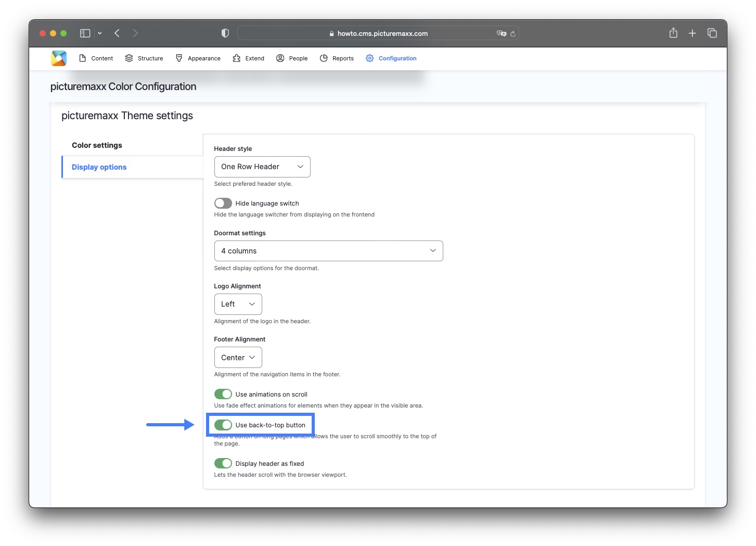Screen dimensions: 756x546
Task: Open the Footer Alignment Center dropdown
Action: (x=238, y=358)
